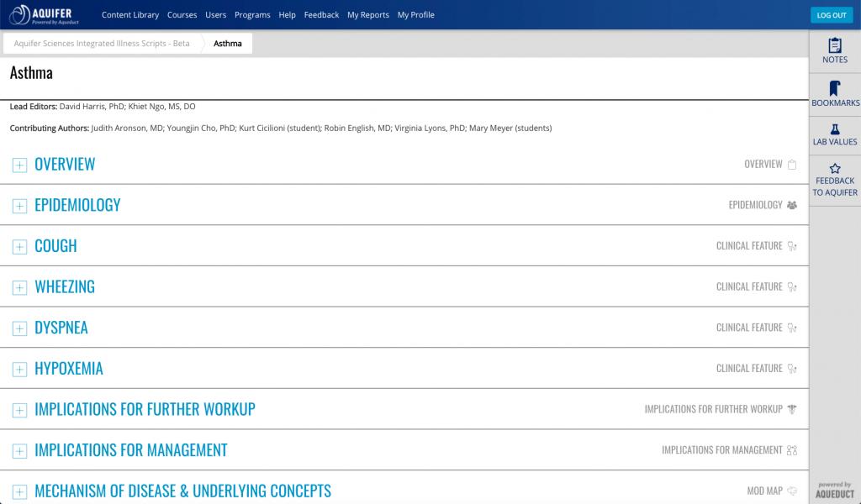
Task: Expand the Overview section plus box
Action: pyautogui.click(x=20, y=165)
